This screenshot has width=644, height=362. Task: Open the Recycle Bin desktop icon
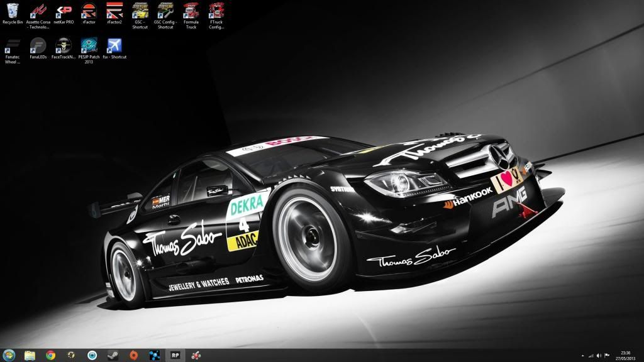click(x=13, y=14)
